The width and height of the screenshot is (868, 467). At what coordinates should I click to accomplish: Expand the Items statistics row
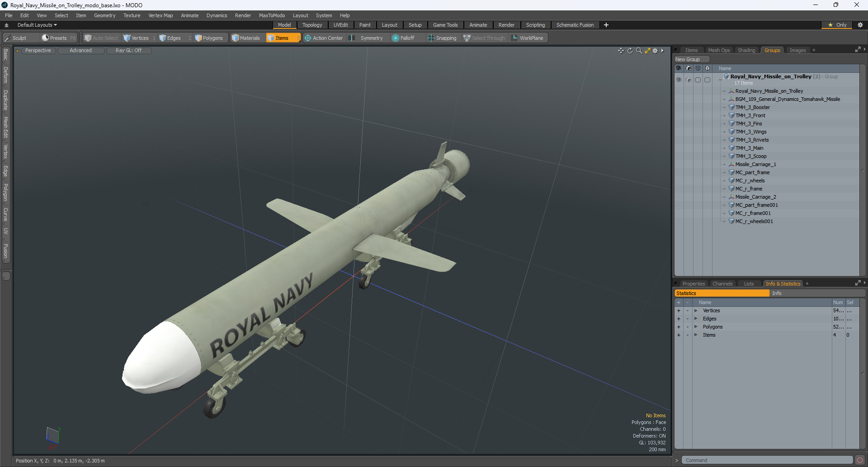(696, 335)
